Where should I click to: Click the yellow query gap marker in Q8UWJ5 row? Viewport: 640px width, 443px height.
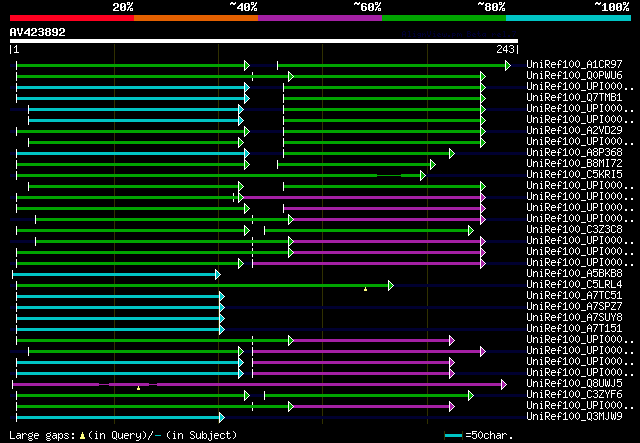coord(138,388)
